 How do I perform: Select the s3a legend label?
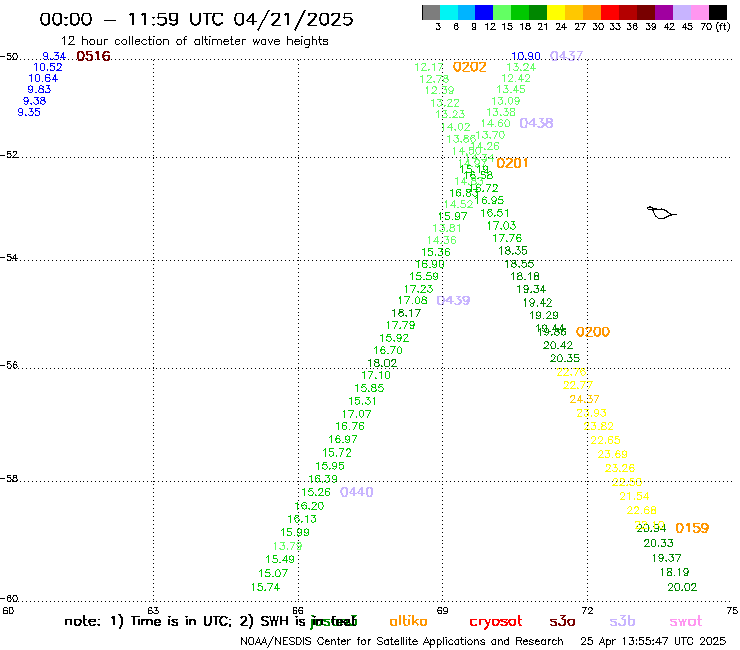(x=562, y=622)
